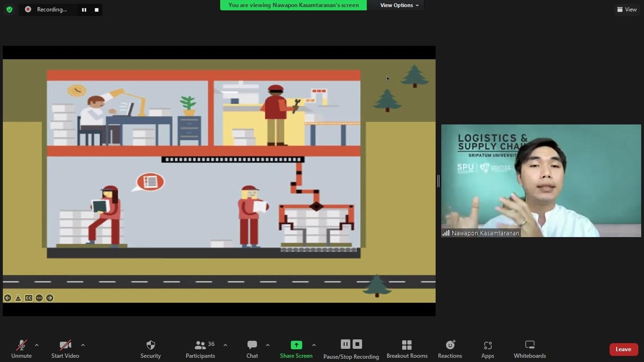The width and height of the screenshot is (644, 362).
Task: Open the View Options dropdown
Action: click(x=399, y=5)
